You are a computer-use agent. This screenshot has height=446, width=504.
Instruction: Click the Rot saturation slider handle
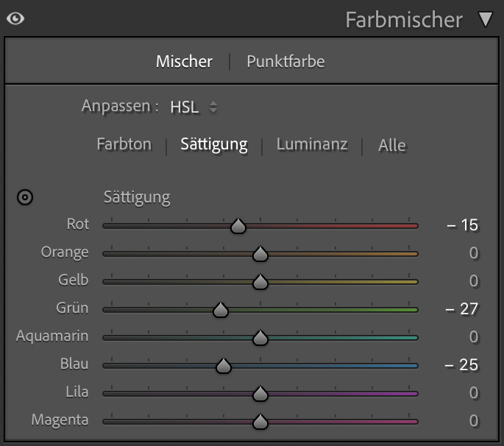click(x=238, y=226)
